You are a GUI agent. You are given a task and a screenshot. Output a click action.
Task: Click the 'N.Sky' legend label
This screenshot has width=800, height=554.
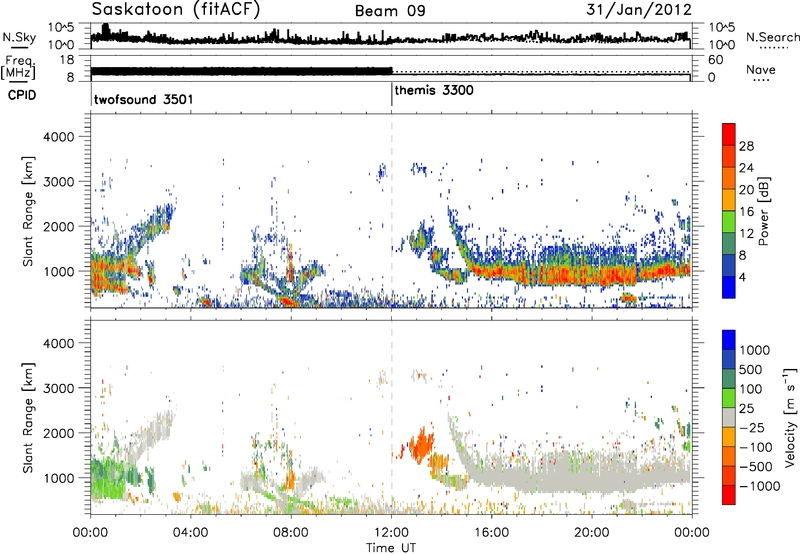pyautogui.click(x=19, y=37)
